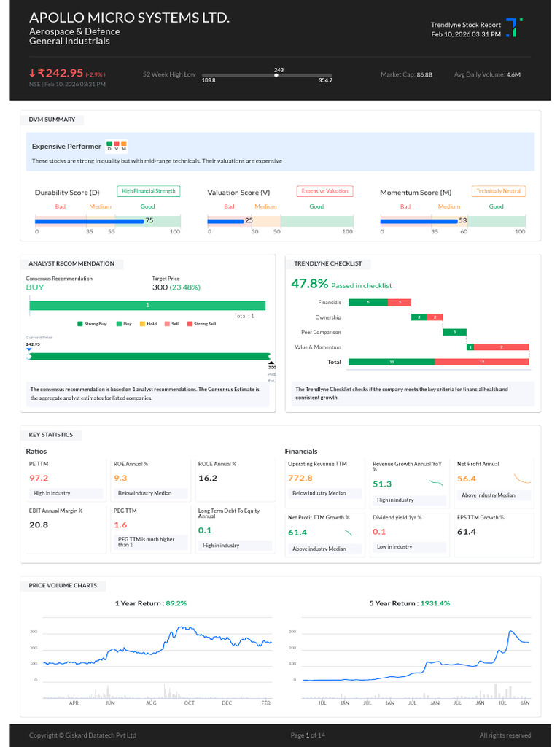Click the Trendlyne logo icon
Viewport: 560px width, 747px height.
click(514, 28)
